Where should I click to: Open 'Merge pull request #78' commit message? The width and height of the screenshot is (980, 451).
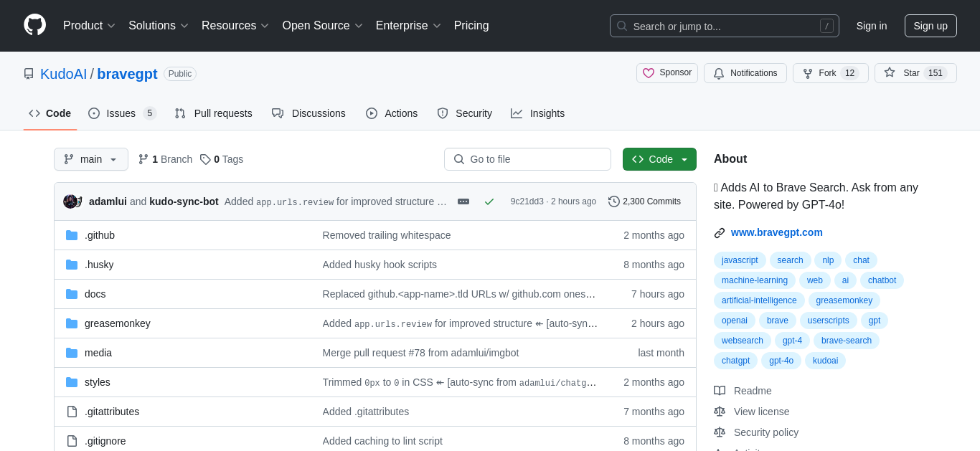420,353
